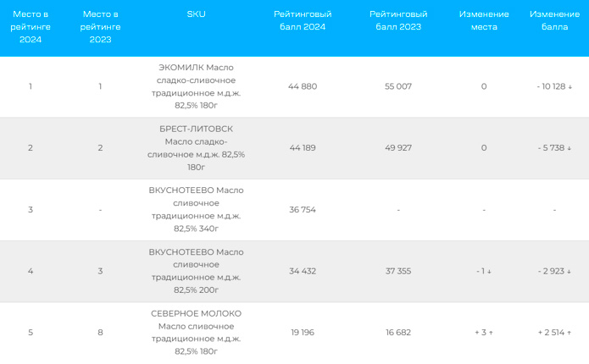
Task: Select the ЭКОМИЛК Масло сладко-сливочное product cell
Action: [x=196, y=86]
